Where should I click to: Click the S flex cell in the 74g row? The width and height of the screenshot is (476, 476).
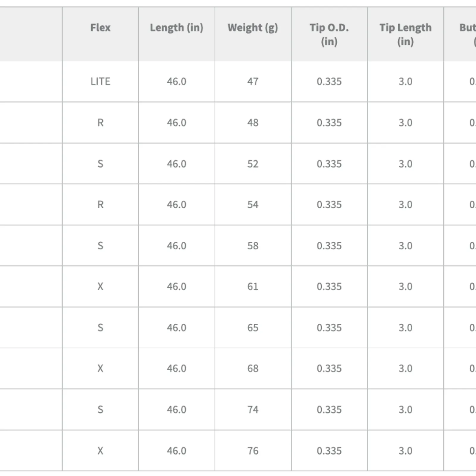[100, 409]
